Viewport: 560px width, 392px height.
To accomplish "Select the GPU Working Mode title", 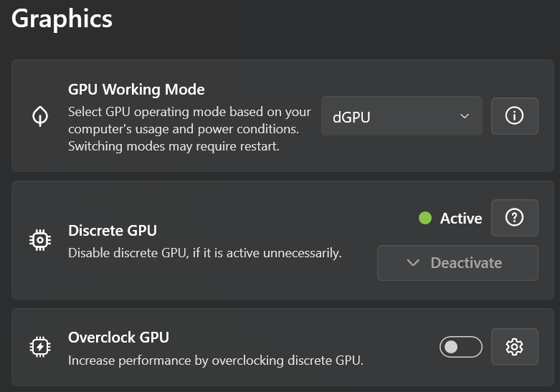I will (136, 90).
